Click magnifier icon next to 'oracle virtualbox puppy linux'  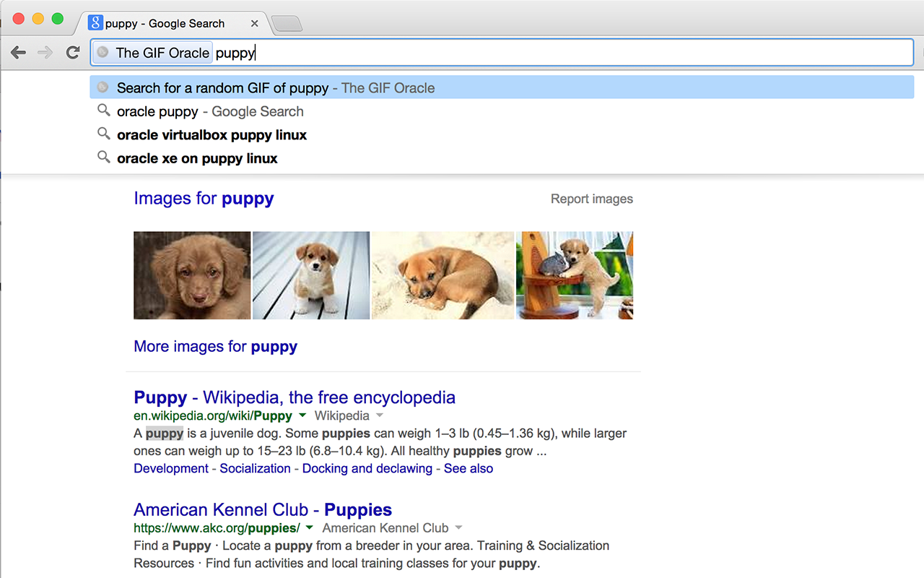[x=104, y=134]
